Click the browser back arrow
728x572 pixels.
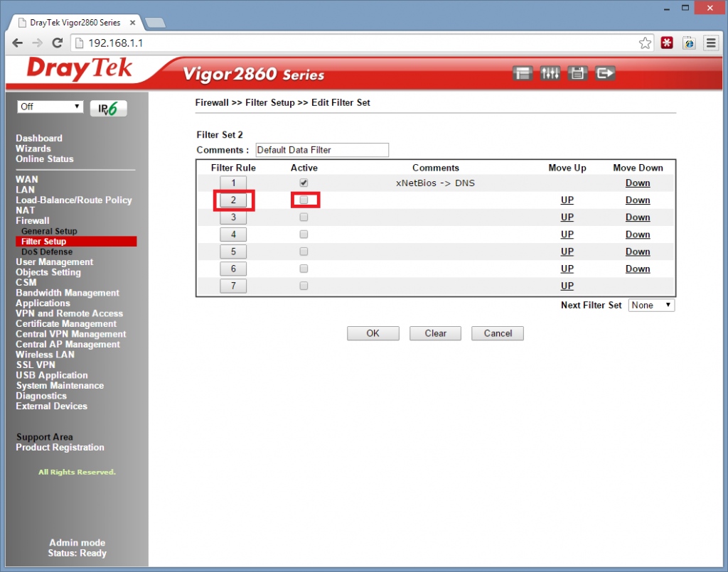pyautogui.click(x=18, y=43)
